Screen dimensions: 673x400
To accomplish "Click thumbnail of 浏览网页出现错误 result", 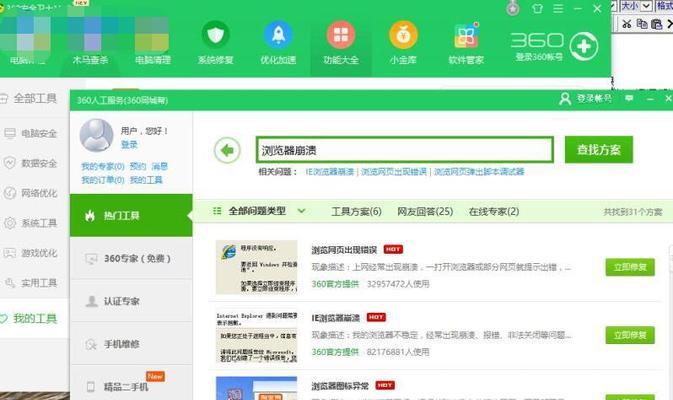I will tap(256, 267).
